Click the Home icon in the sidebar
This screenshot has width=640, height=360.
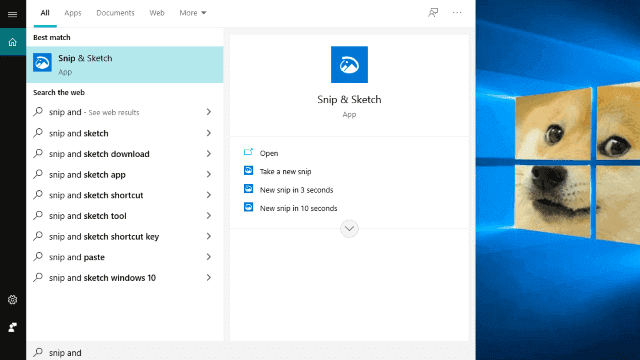(x=13, y=42)
